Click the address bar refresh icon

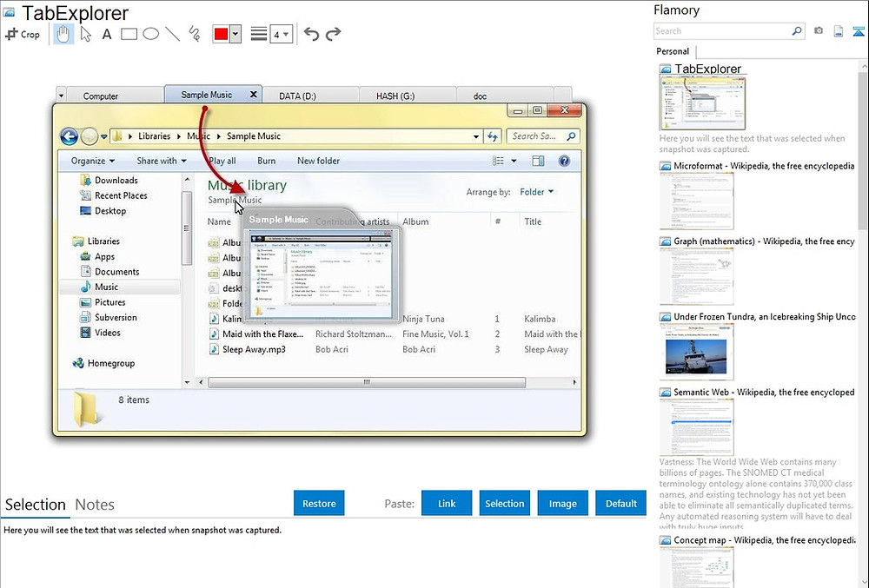[x=492, y=136]
